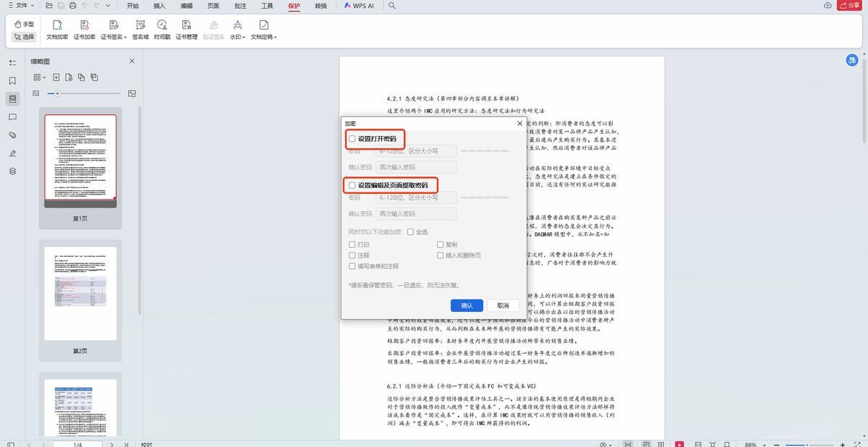The image size is (868, 447).
Task: Open the 证书加密 certificate encryption tool
Action: tap(85, 29)
